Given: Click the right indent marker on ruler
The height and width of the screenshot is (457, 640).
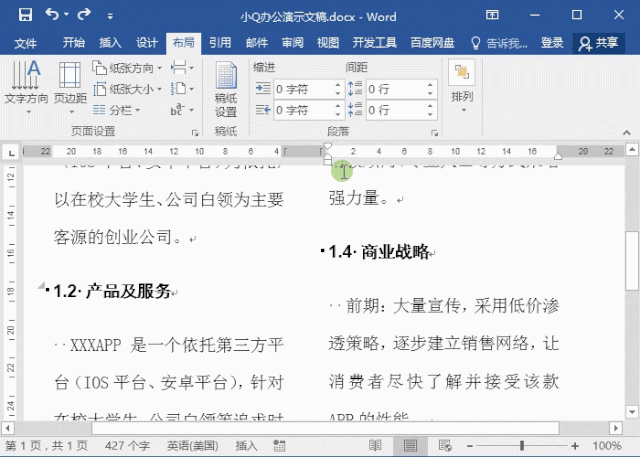Looking at the screenshot, I should pyautogui.click(x=558, y=156).
